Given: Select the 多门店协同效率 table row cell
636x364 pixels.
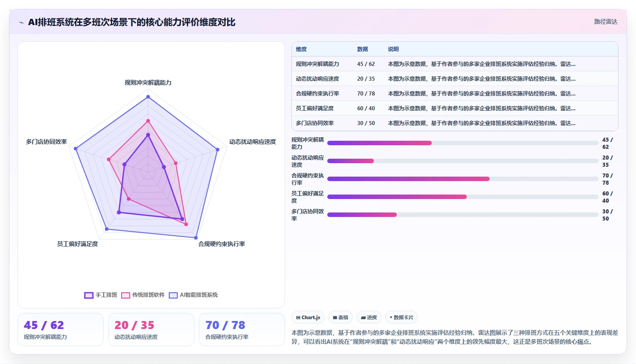Looking at the screenshot, I should coord(315,123).
